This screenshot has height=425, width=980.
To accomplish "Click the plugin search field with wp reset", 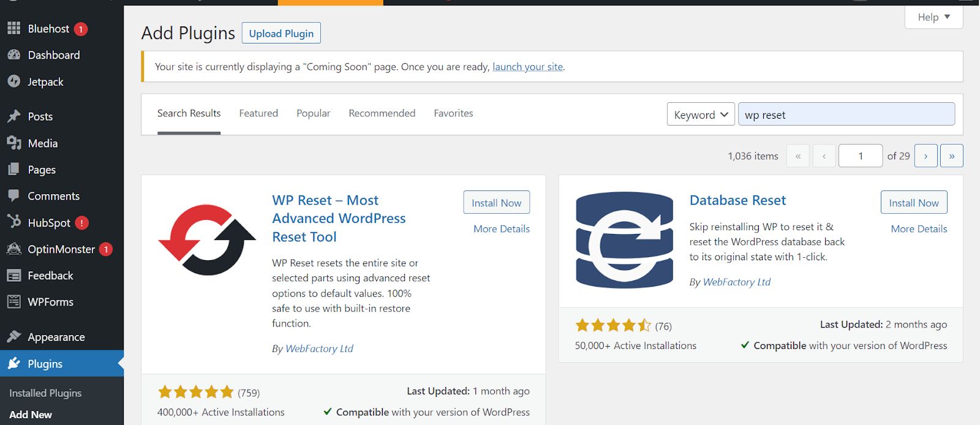I will [846, 115].
